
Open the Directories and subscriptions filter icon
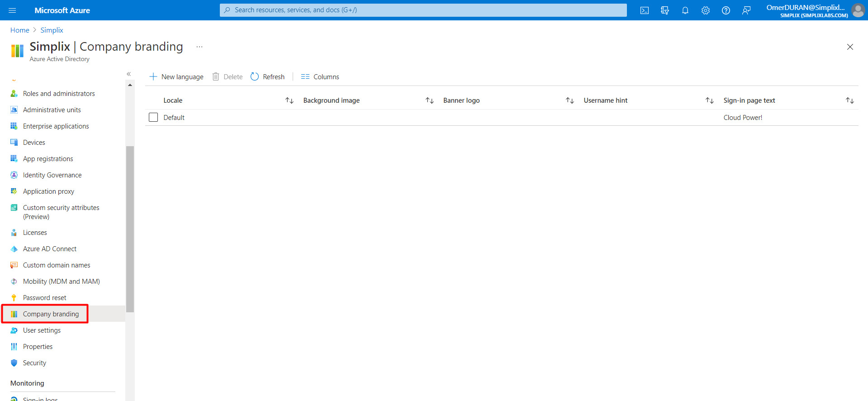[665, 10]
